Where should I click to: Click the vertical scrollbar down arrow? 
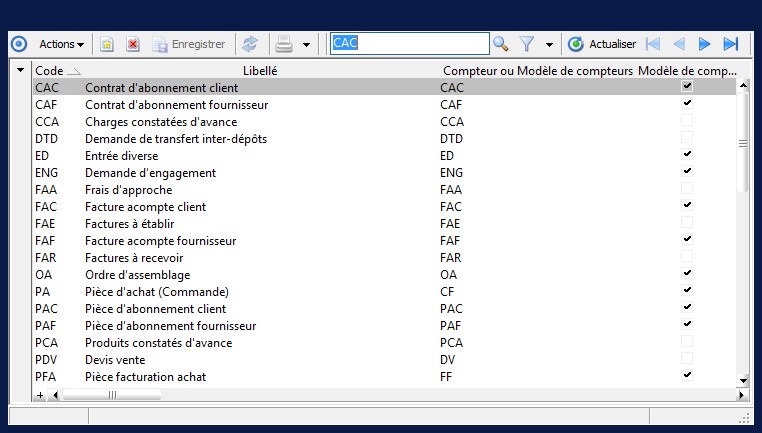(743, 380)
